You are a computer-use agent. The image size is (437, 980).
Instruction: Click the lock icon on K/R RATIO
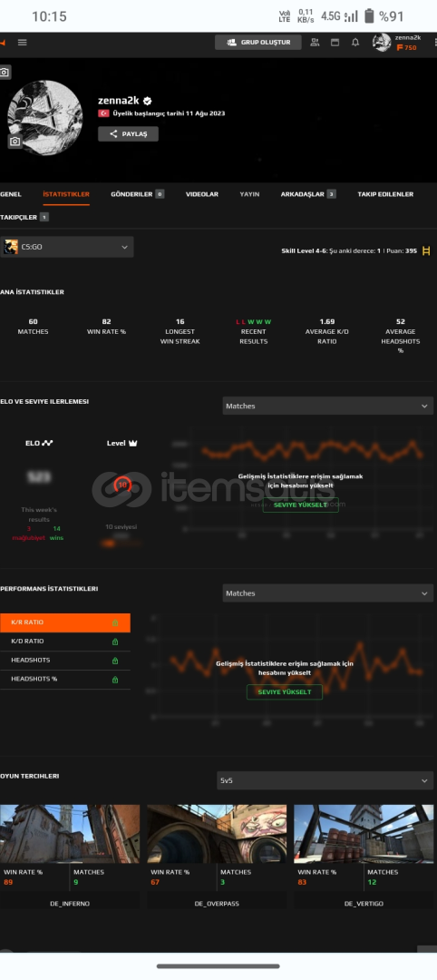115,623
